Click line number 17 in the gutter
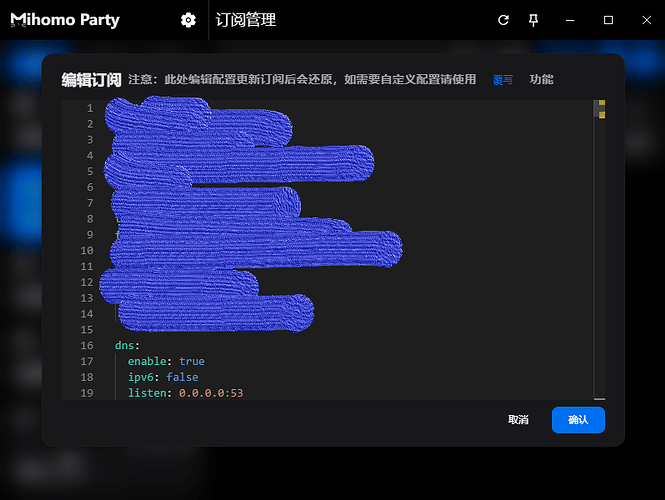The height and width of the screenshot is (500, 665). pos(87,361)
